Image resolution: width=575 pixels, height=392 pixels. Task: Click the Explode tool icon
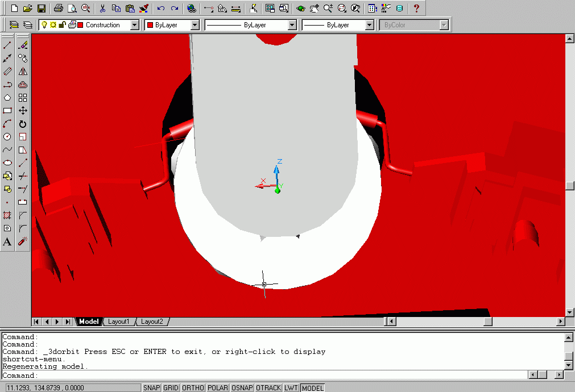click(23, 242)
